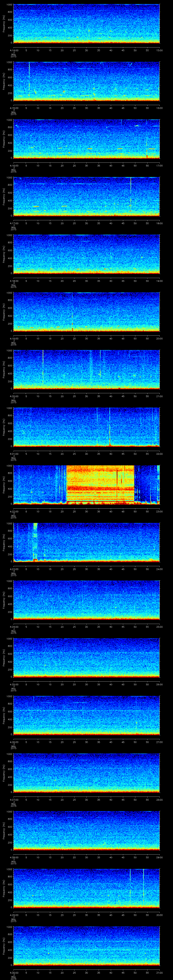The height and width of the screenshot is (980, 173).
Task: Click the 4:30:00 start time label
Action: coord(14,973)
